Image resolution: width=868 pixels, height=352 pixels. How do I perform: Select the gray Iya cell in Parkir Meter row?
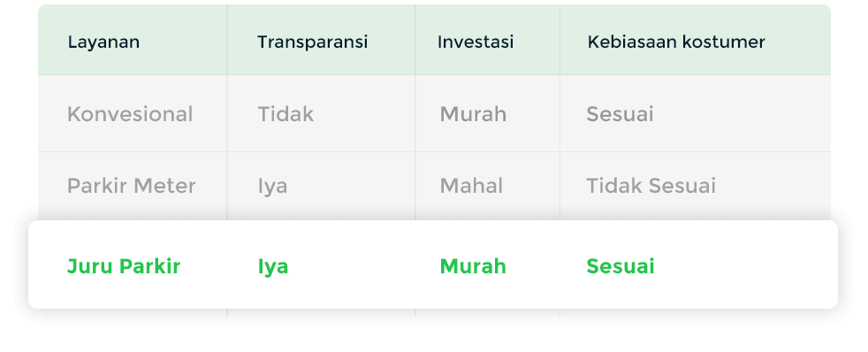tap(272, 187)
